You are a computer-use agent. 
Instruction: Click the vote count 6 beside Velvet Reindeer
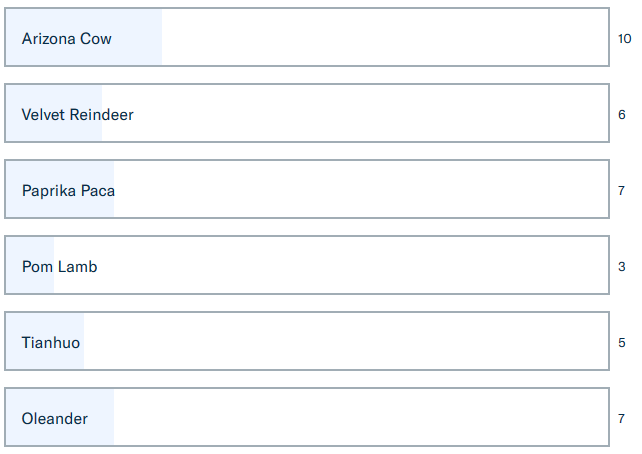click(x=622, y=115)
